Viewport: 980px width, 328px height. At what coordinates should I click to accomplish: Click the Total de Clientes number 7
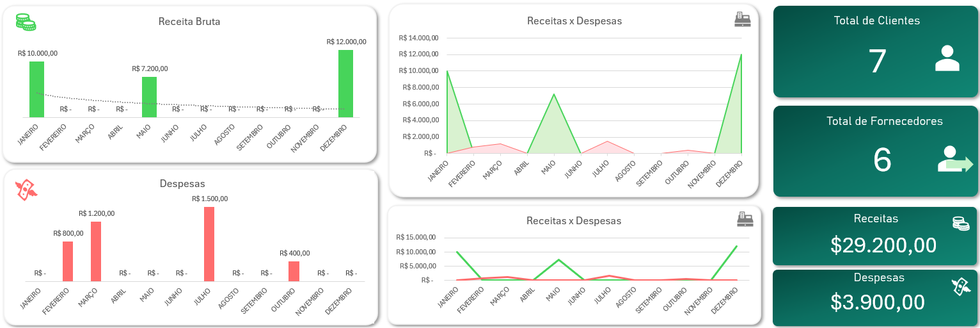click(877, 61)
